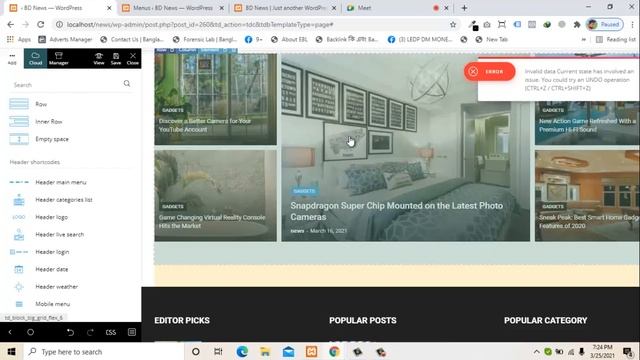Open the Reading list

tap(616, 40)
